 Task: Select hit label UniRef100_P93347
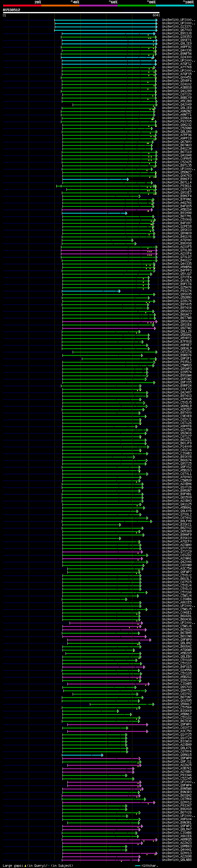[176, 806]
